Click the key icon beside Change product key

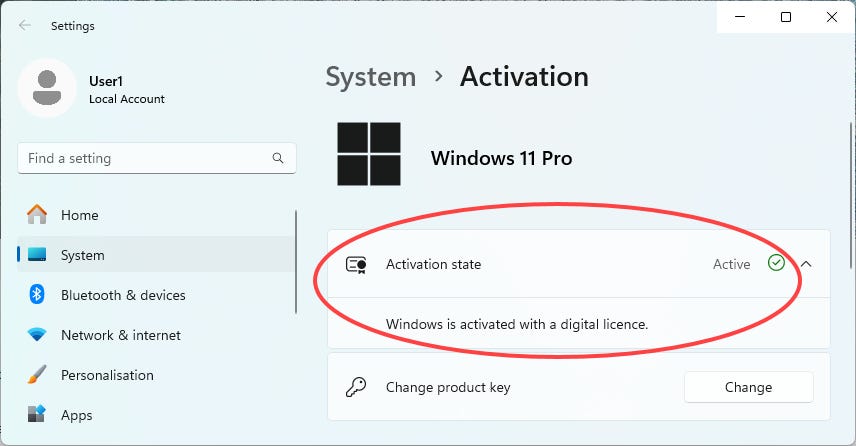click(356, 387)
